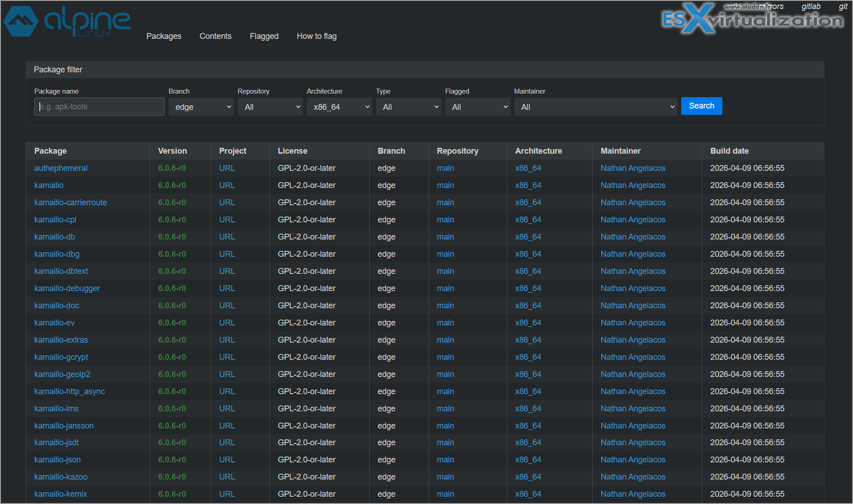Screen dimensions: 853x504
Task: Click the version 6.0.6-r0 for kamailio
Action: click(172, 185)
